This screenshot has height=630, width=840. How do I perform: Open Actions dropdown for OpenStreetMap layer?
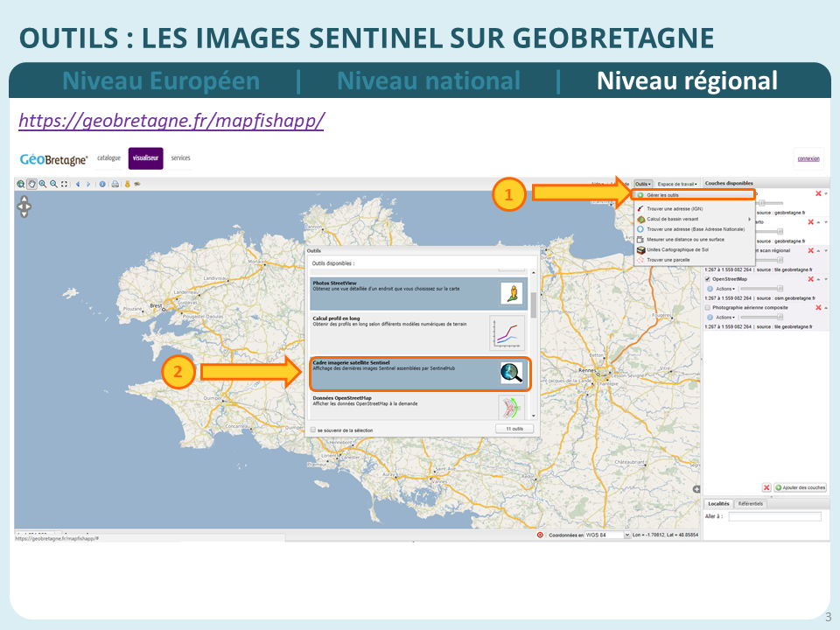(x=725, y=289)
